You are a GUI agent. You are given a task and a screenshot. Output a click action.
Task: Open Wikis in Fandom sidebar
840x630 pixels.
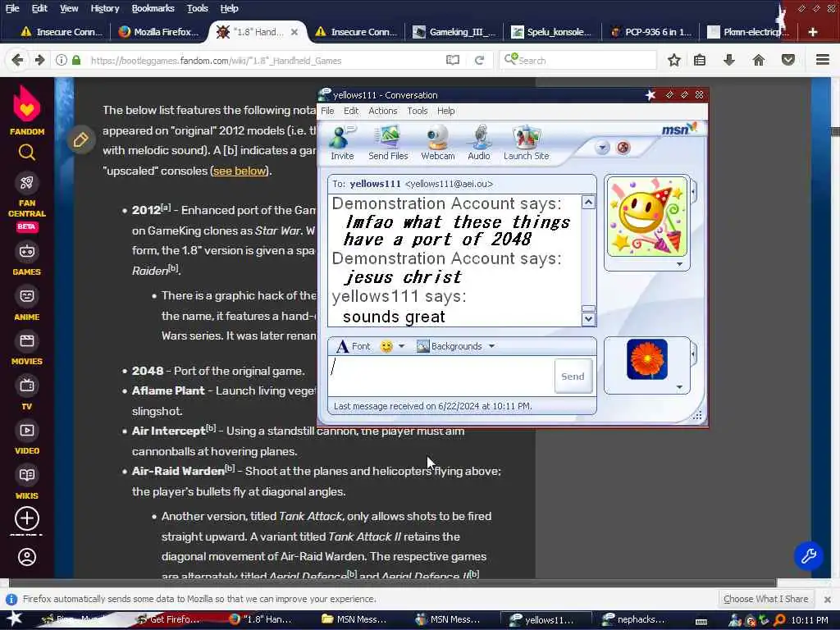point(27,483)
